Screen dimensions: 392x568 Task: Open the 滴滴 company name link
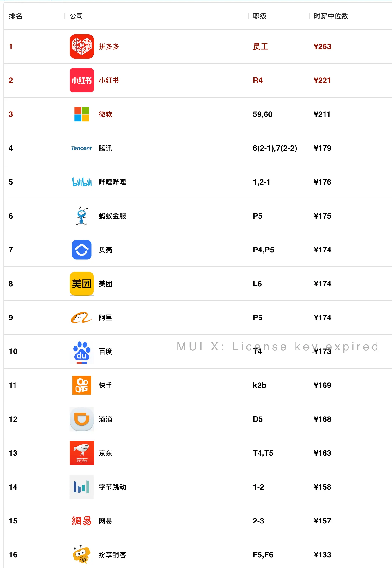(x=105, y=419)
